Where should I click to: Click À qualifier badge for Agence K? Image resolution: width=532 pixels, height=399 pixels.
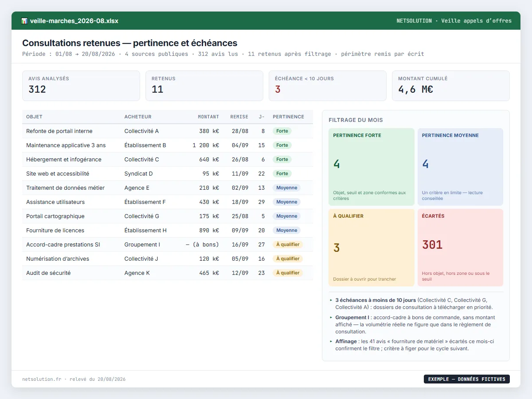click(x=288, y=273)
